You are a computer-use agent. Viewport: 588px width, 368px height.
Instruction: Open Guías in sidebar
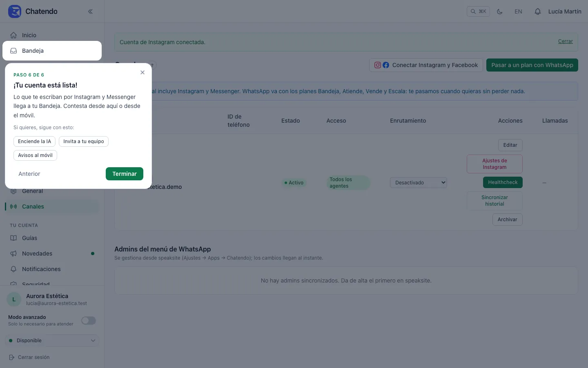[52, 238]
